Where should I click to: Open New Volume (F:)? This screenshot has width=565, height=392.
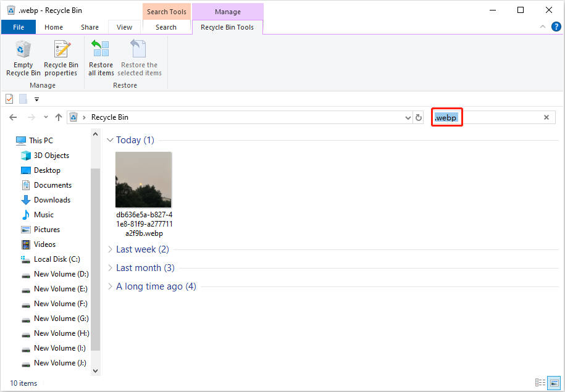point(54,303)
